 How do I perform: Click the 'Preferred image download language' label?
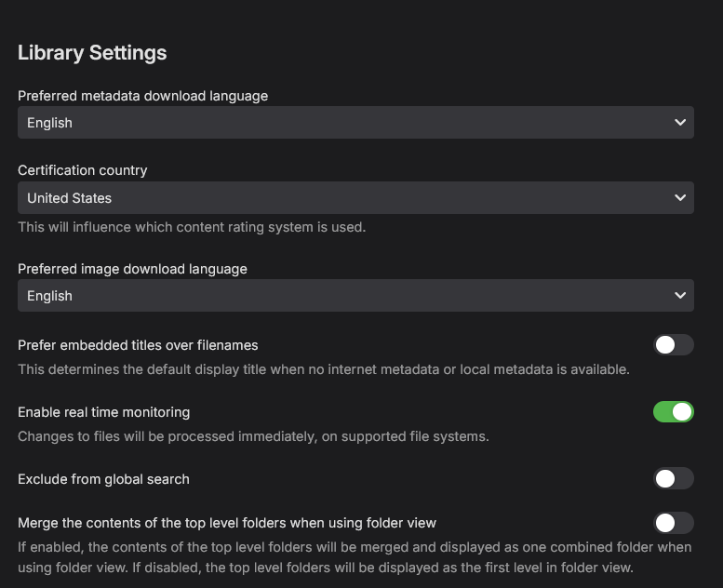coord(132,269)
